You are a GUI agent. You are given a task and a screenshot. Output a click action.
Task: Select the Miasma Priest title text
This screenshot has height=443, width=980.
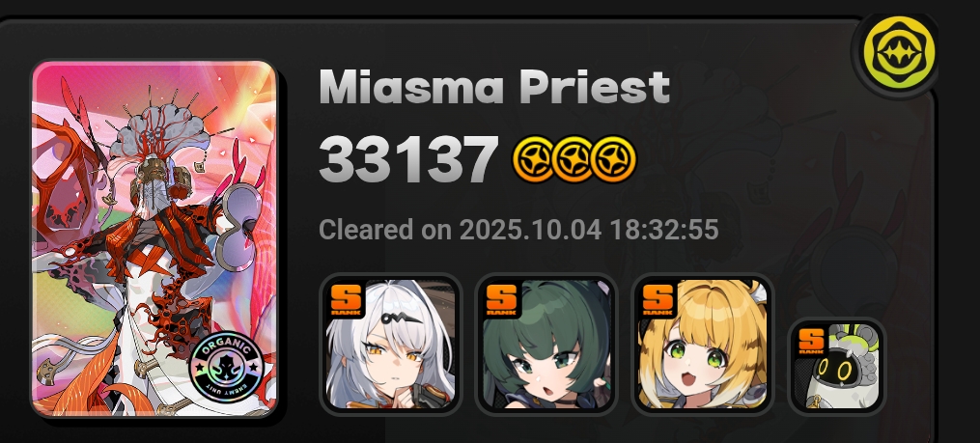(494, 86)
